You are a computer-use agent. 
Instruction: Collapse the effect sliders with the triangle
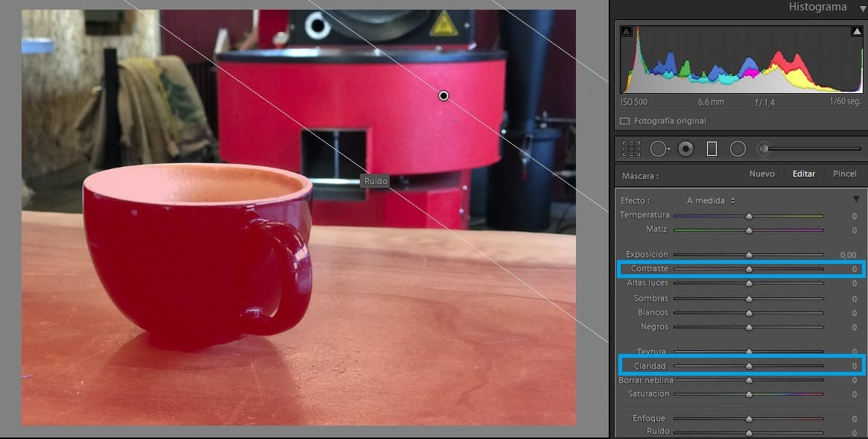point(856,200)
